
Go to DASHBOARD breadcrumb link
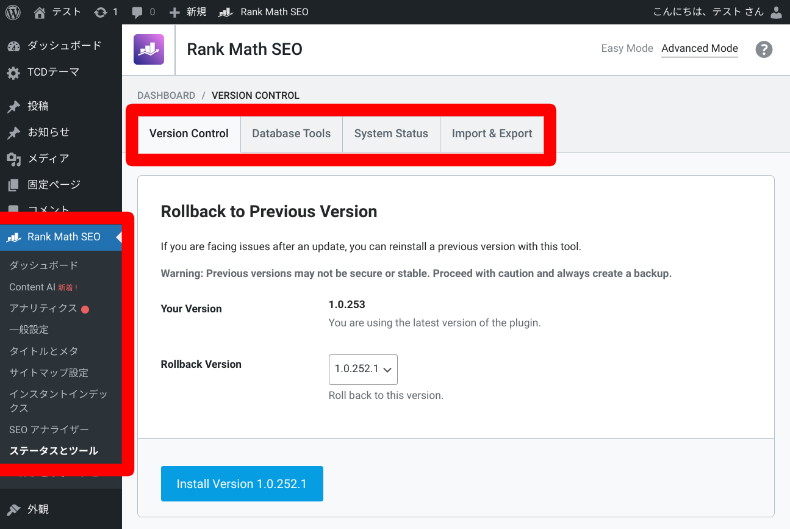(166, 96)
